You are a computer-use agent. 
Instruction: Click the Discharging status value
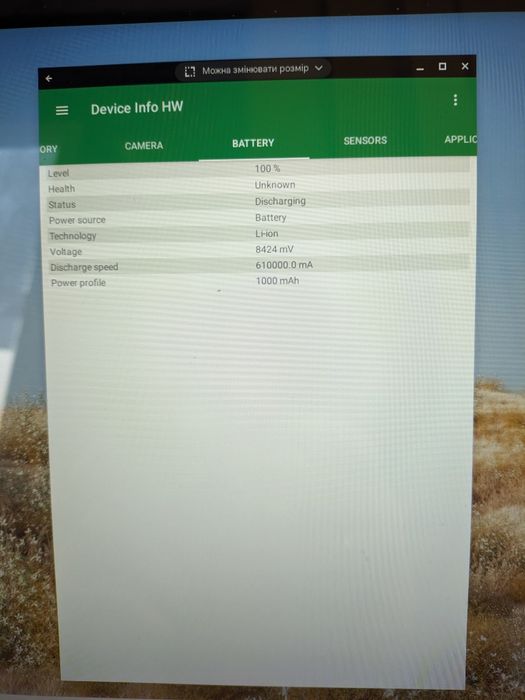pos(280,201)
